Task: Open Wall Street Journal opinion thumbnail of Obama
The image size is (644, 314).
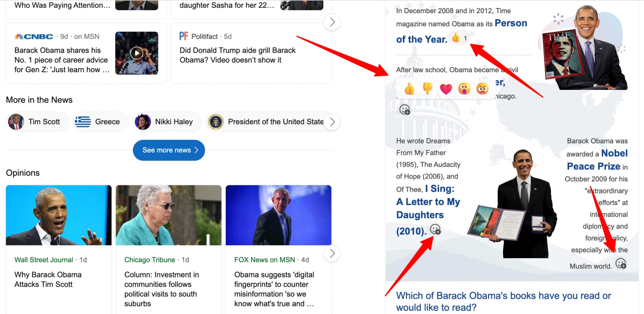Action: [x=59, y=215]
